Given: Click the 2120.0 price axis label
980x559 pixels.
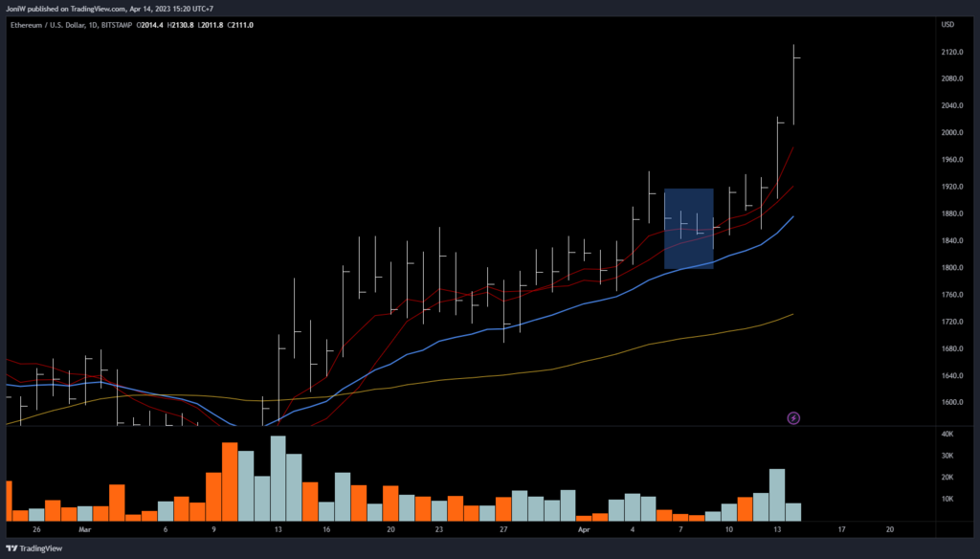Looking at the screenshot, I should click(952, 52).
